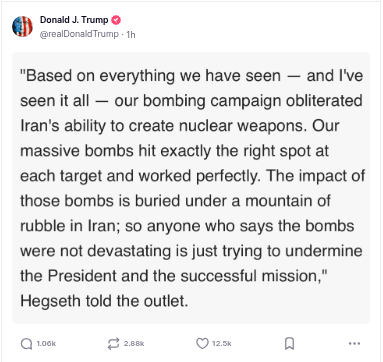
Task: Click the "rubble in Iran" line
Action: 187,226
